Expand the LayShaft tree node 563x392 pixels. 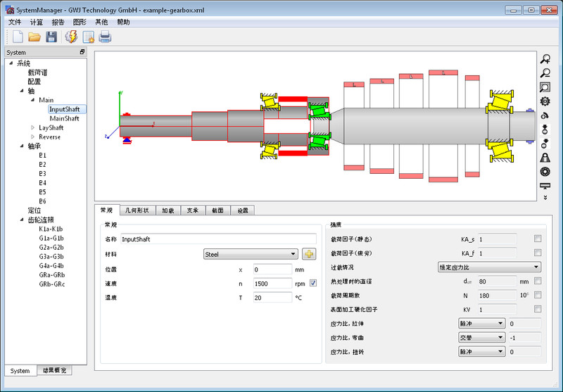32,127
